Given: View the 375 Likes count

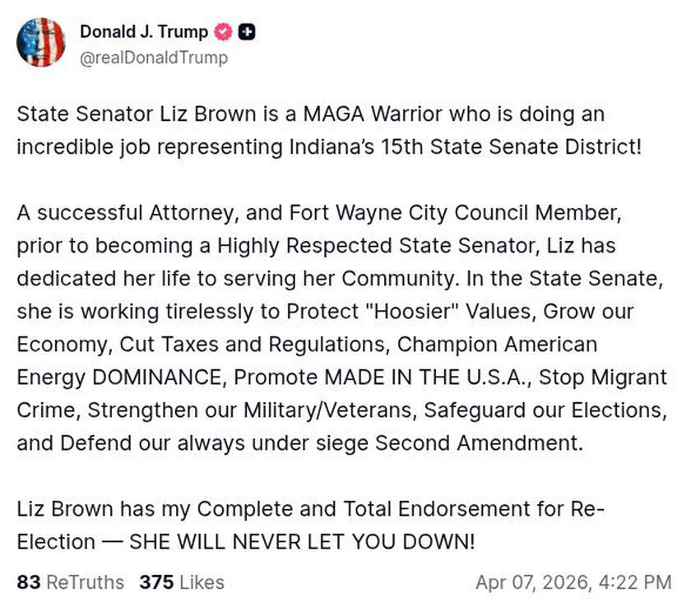Looking at the screenshot, I should (155, 582).
